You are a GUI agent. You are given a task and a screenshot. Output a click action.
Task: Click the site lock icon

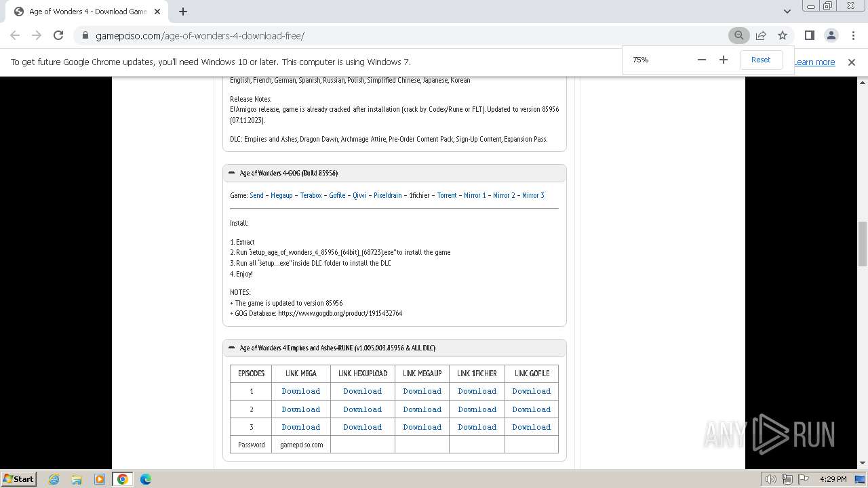[85, 35]
